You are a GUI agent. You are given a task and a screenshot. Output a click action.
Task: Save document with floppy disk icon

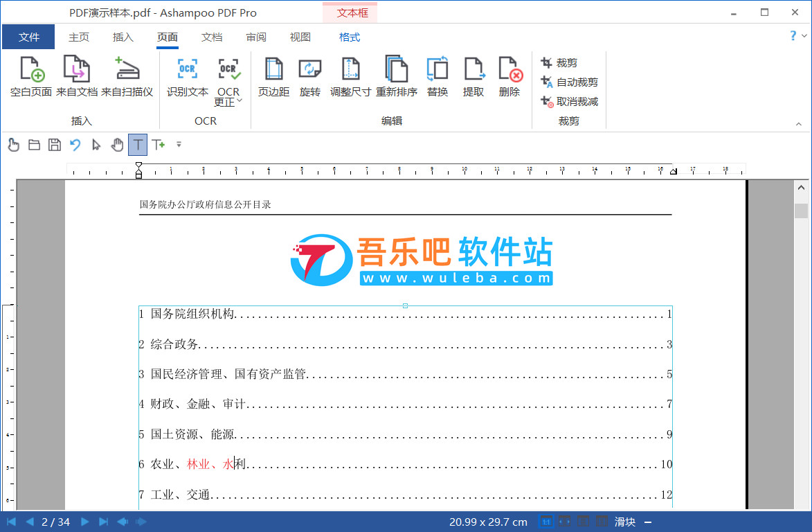click(x=55, y=145)
